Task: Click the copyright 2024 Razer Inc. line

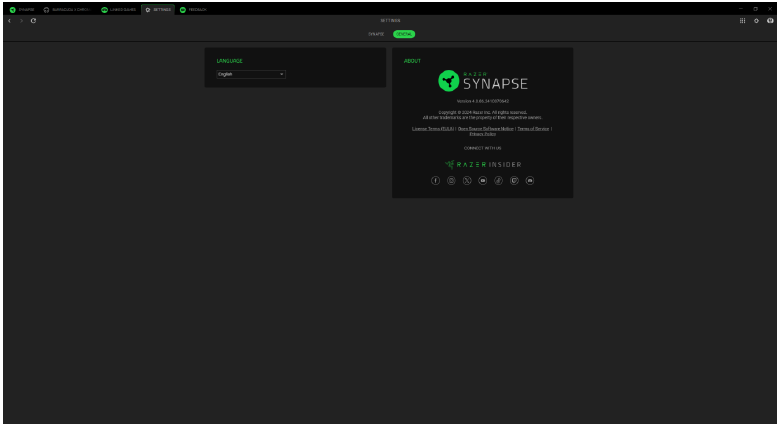Action: [483, 112]
